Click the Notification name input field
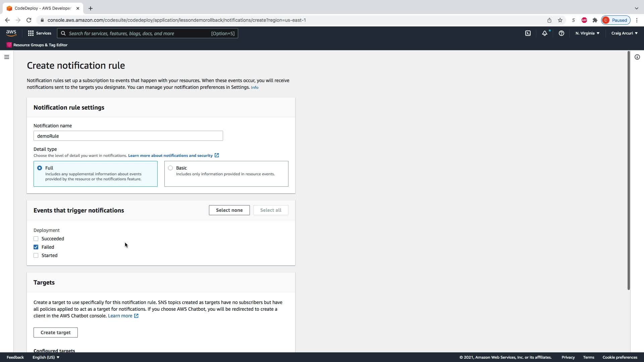 tap(128, 136)
